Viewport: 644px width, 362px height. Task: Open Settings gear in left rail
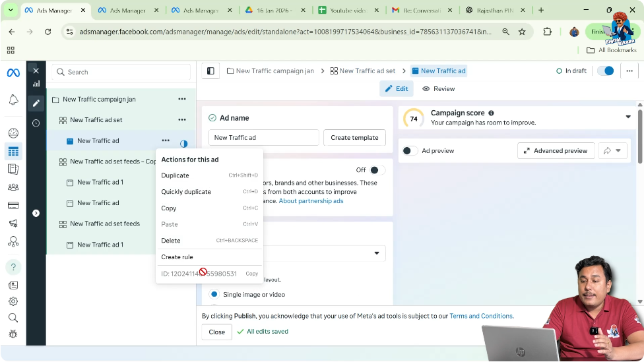tap(13, 301)
